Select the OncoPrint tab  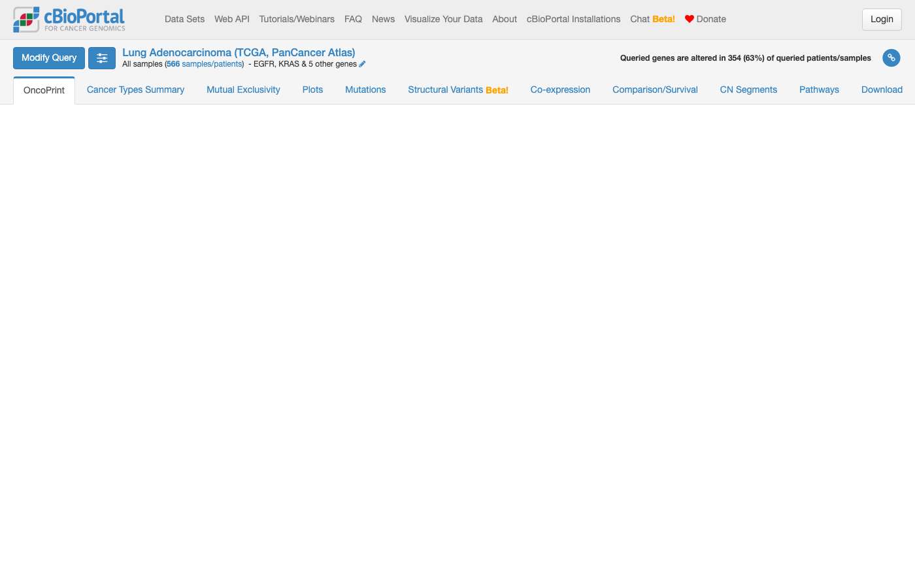pos(44,90)
